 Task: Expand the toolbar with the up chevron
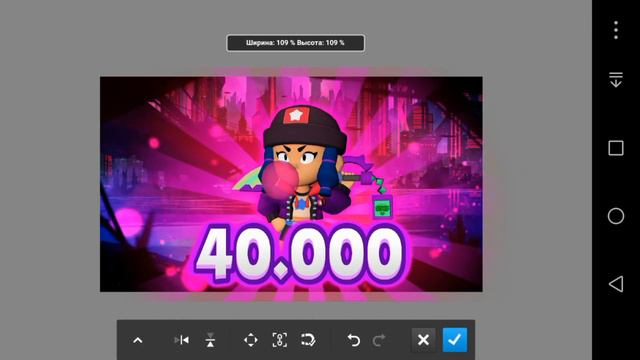point(138,340)
